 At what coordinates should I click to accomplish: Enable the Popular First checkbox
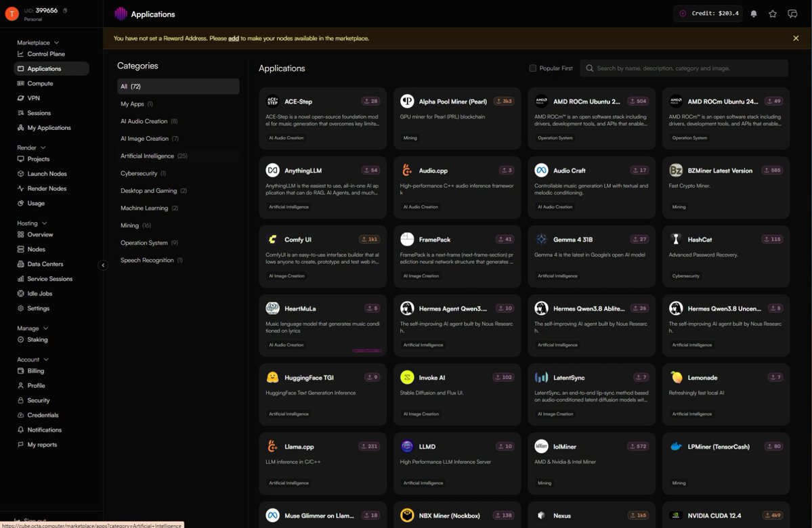532,68
